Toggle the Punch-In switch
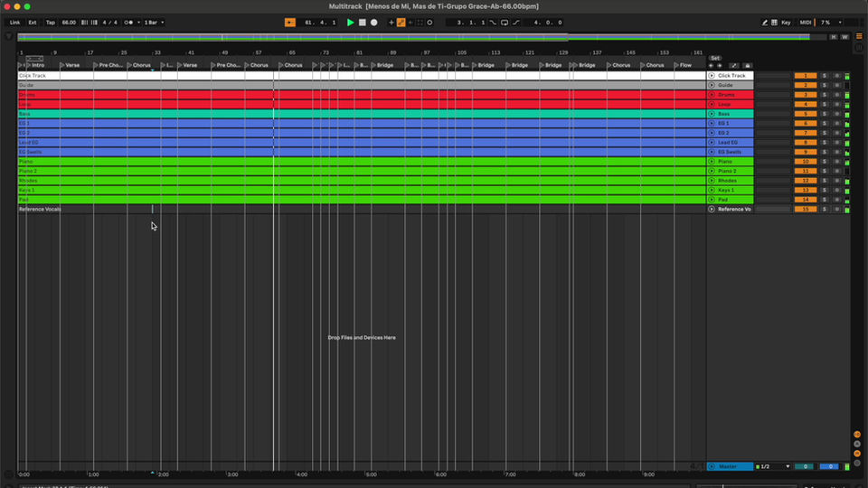This screenshot has height=488, width=868. pyautogui.click(x=493, y=23)
